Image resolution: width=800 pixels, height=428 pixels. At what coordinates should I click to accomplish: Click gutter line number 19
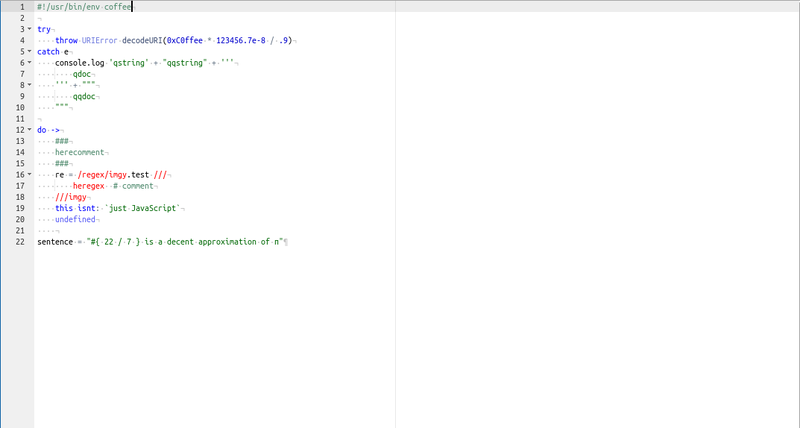coord(20,208)
